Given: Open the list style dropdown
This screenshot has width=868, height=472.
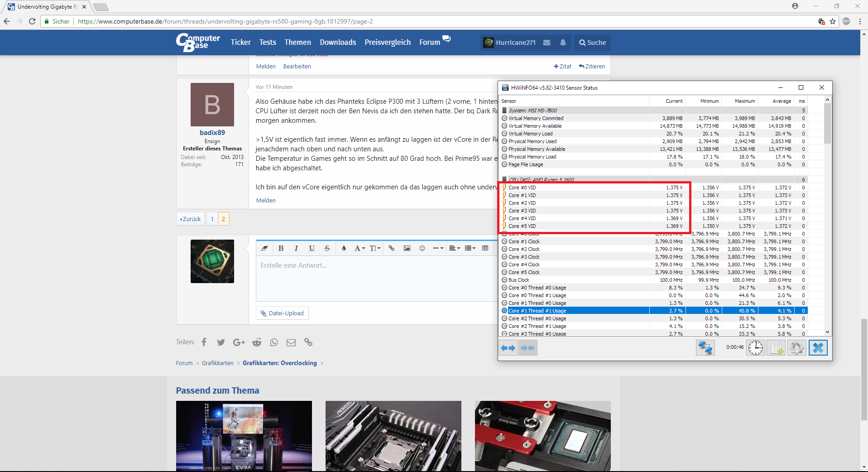Looking at the screenshot, I should (x=470, y=248).
